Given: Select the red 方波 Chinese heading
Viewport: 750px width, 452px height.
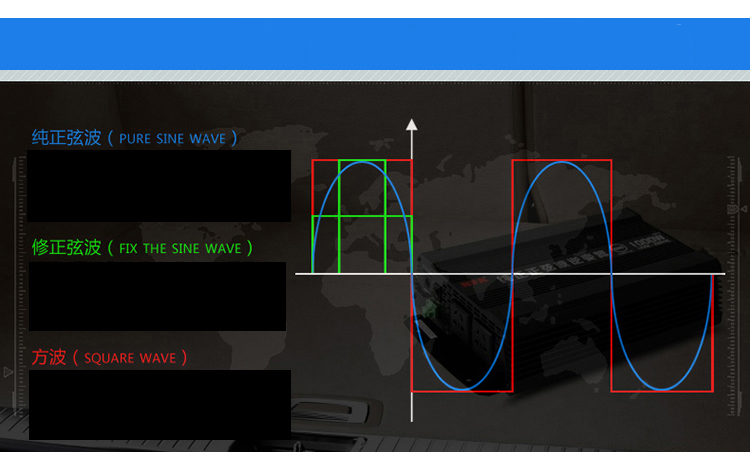Looking at the screenshot, I should 49,357.
